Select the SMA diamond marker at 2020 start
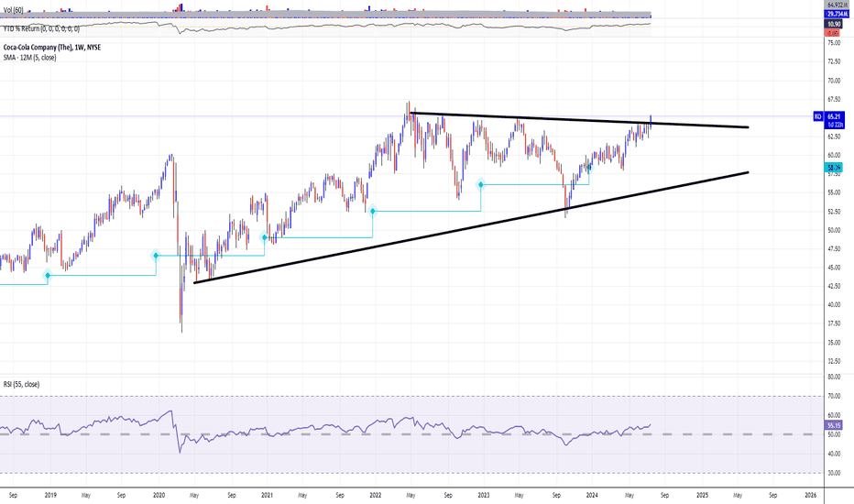The image size is (854, 504). tap(156, 255)
